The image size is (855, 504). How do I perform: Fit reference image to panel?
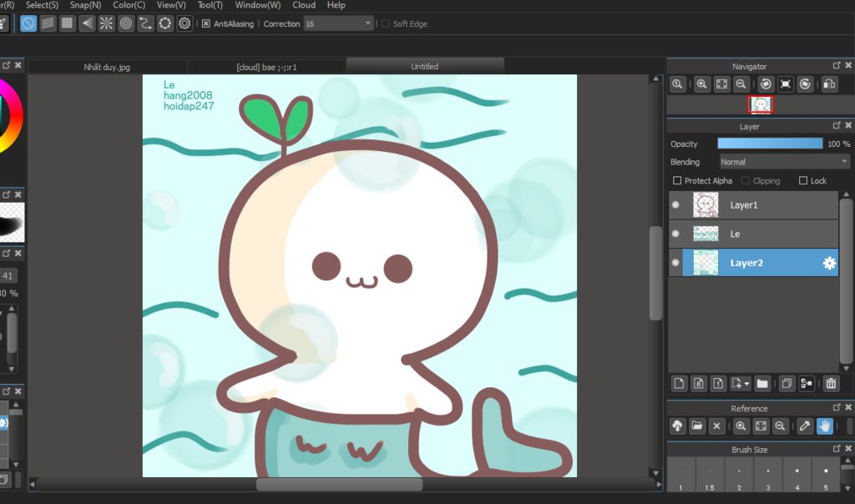761,426
